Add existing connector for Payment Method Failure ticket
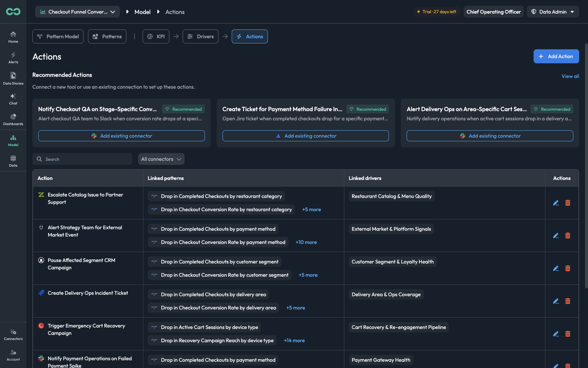The width and height of the screenshot is (588, 368). pos(305,136)
